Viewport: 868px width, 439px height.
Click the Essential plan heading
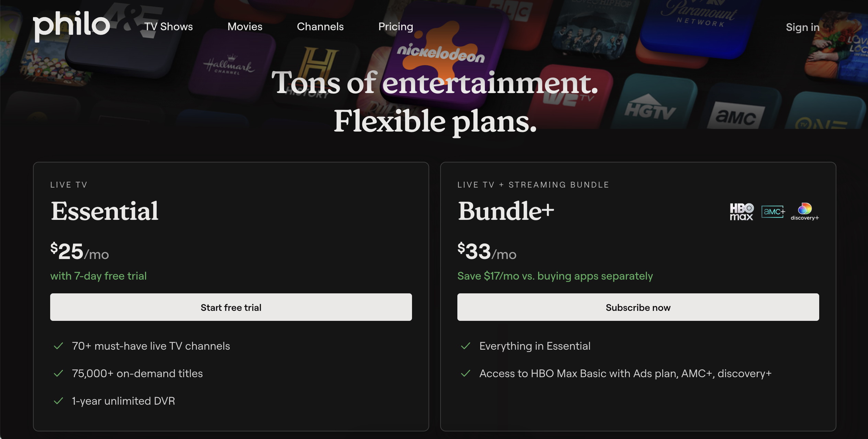[104, 211]
